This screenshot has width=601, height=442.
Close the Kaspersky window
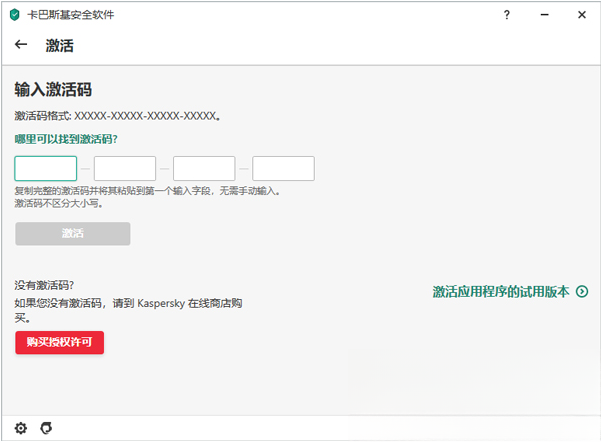pos(582,15)
